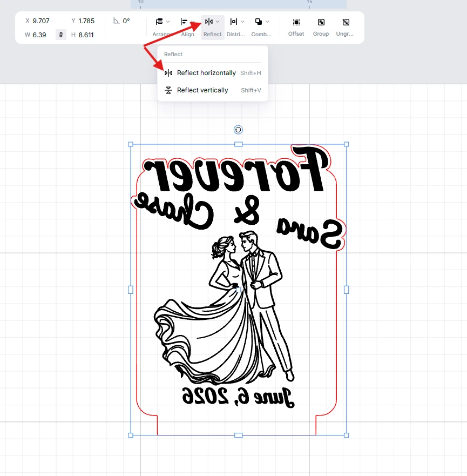Click the top-left selection handle
The image size is (467, 476).
click(x=131, y=144)
